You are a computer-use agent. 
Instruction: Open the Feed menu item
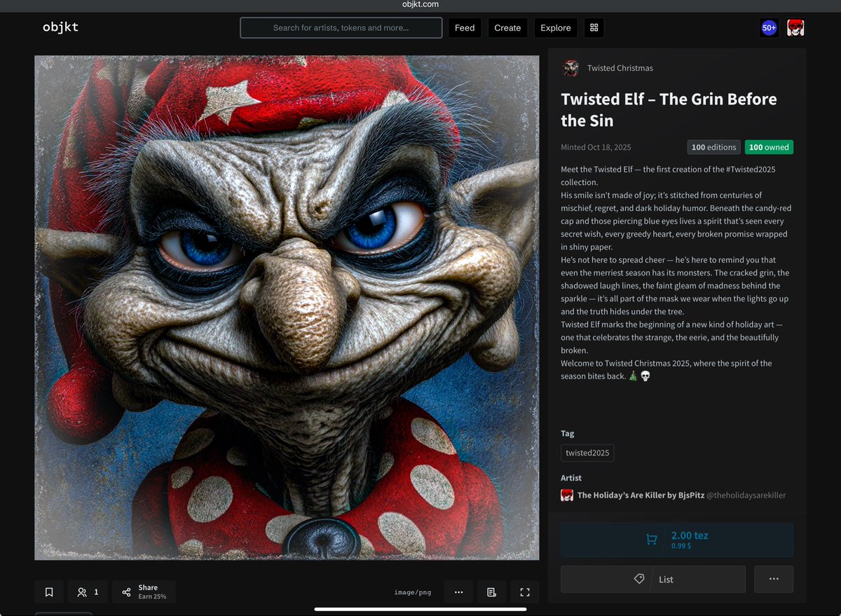pos(465,28)
